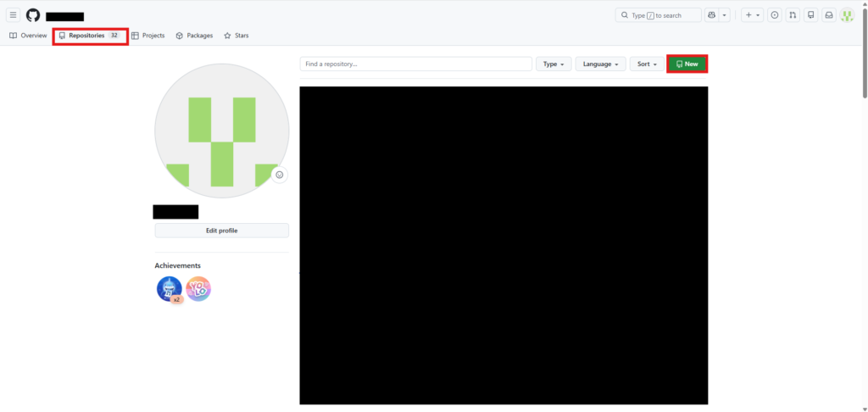Switch to the Overview tab

coord(28,36)
